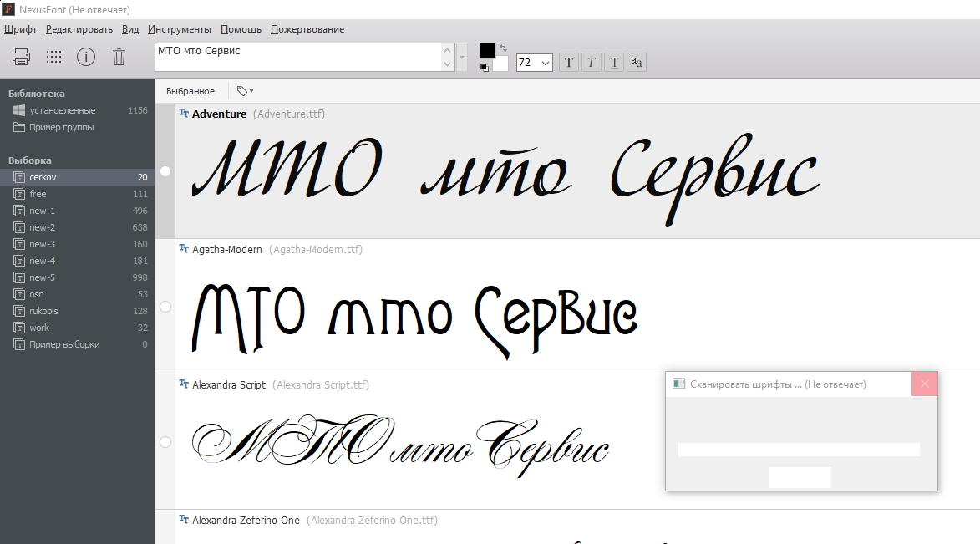Reset colors to default black and white

point(485,67)
